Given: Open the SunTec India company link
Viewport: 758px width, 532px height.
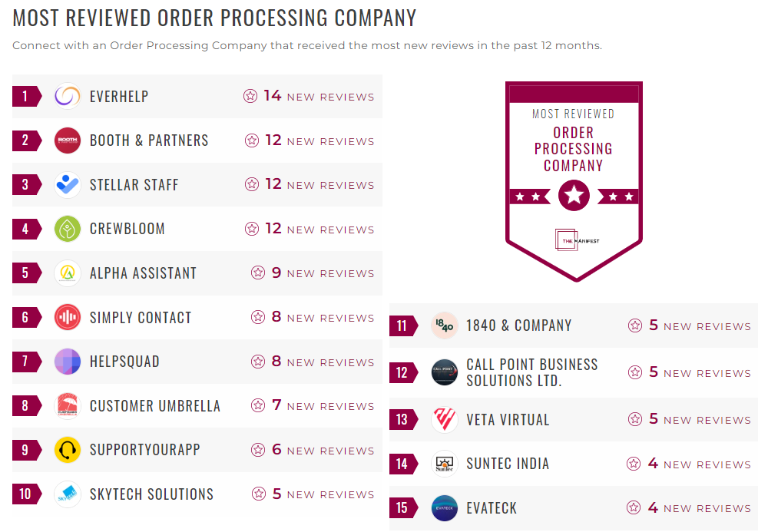Looking at the screenshot, I should tap(508, 464).
